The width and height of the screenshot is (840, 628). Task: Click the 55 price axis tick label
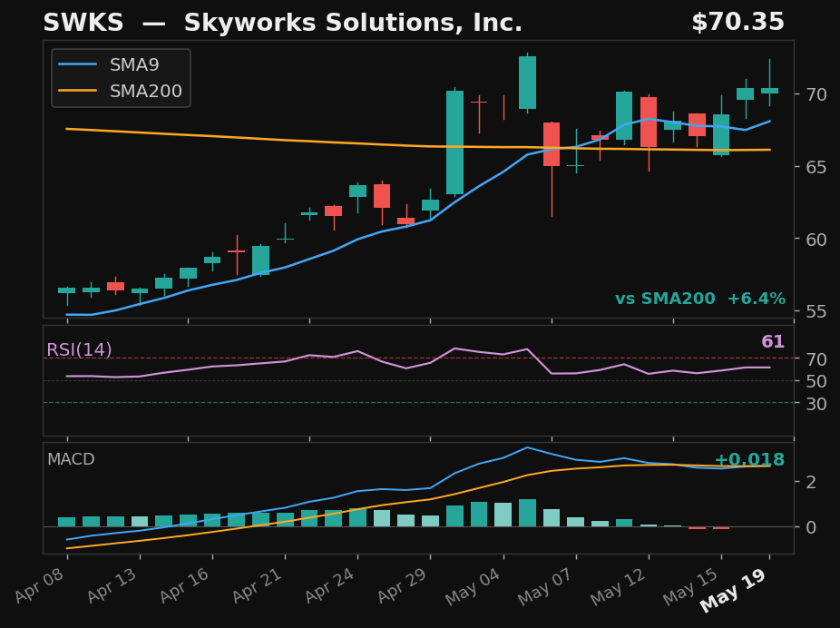816,311
